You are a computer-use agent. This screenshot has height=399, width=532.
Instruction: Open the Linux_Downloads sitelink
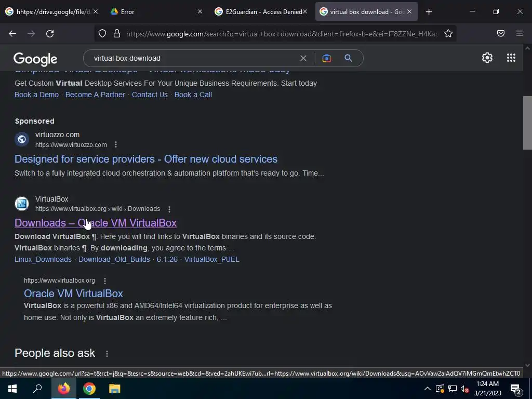coord(43,260)
